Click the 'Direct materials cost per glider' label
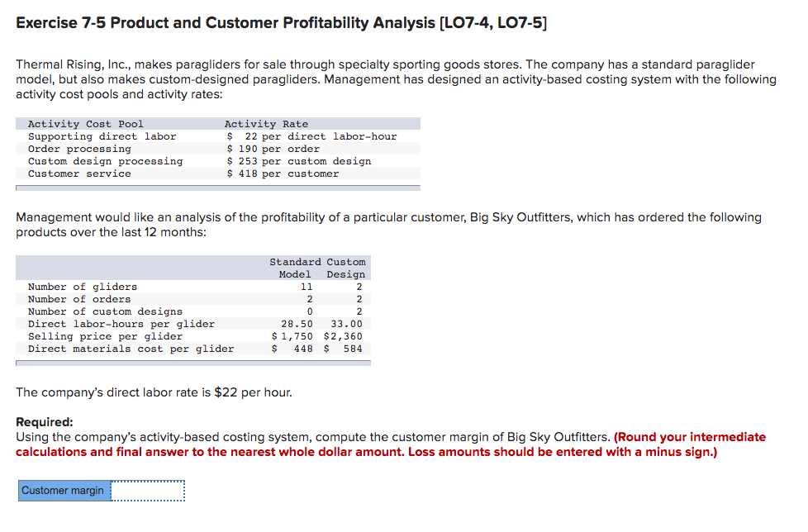Screen dimensions: 808x532 click(x=131, y=349)
